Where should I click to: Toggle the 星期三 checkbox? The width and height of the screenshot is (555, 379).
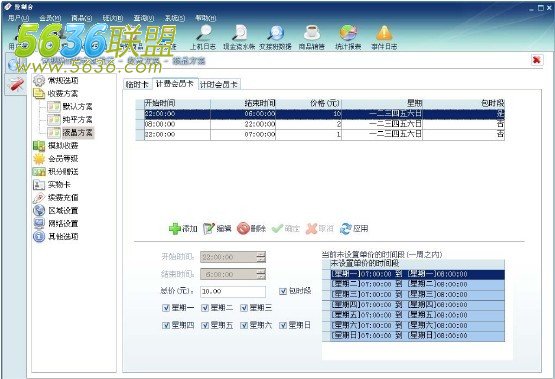(244, 308)
